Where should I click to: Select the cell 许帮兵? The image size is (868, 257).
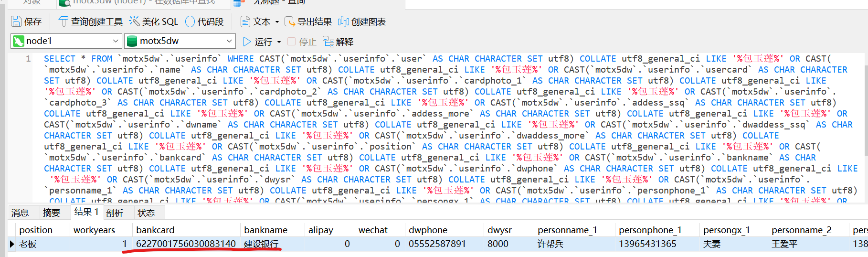click(574, 244)
